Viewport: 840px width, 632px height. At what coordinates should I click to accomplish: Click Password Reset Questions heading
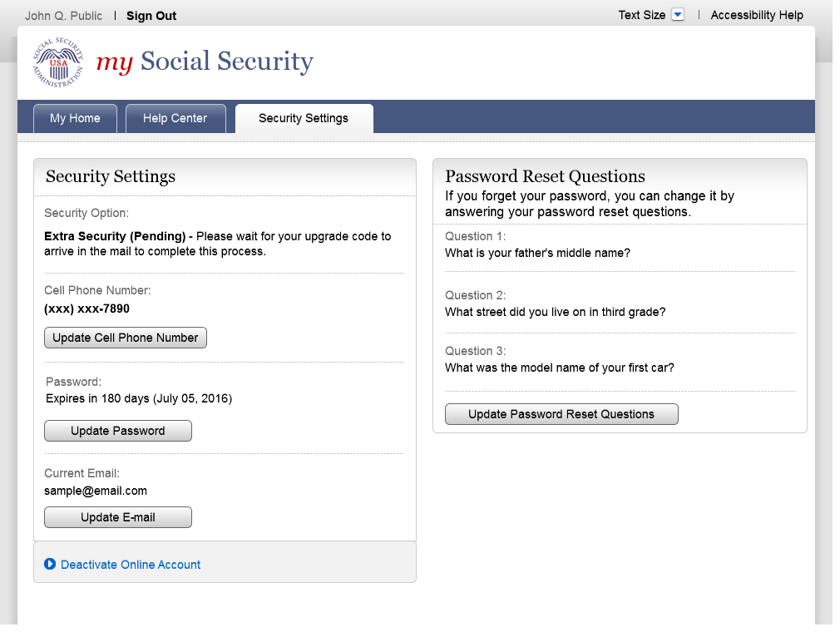point(545,176)
